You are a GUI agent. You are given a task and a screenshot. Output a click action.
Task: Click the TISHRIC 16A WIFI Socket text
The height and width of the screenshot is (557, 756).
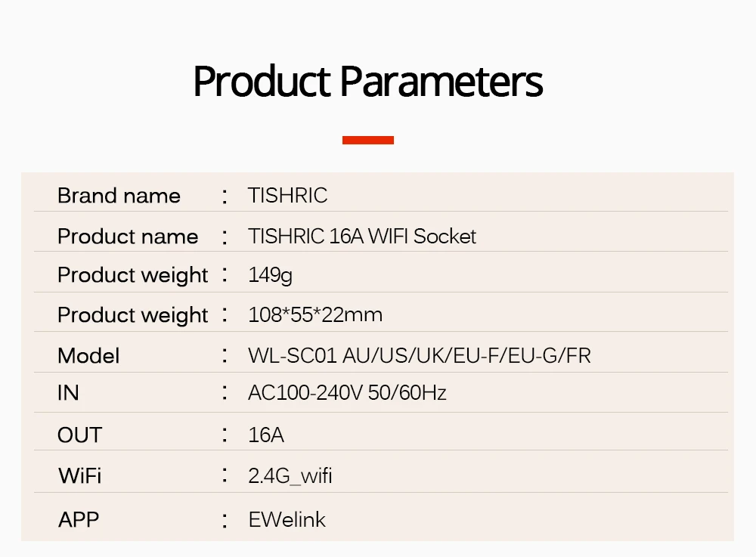362,237
